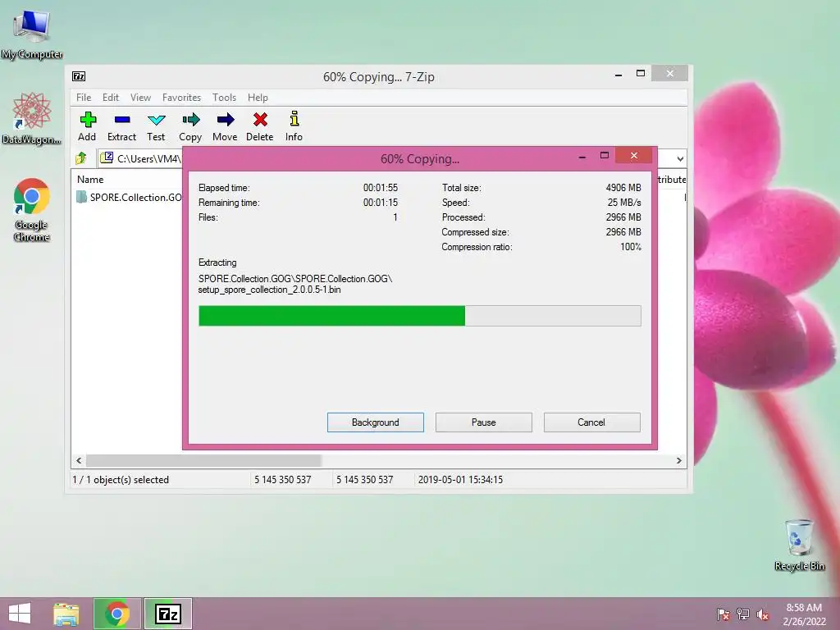Click the Test toolbar icon
The height and width of the screenshot is (630, 840).
(x=156, y=120)
